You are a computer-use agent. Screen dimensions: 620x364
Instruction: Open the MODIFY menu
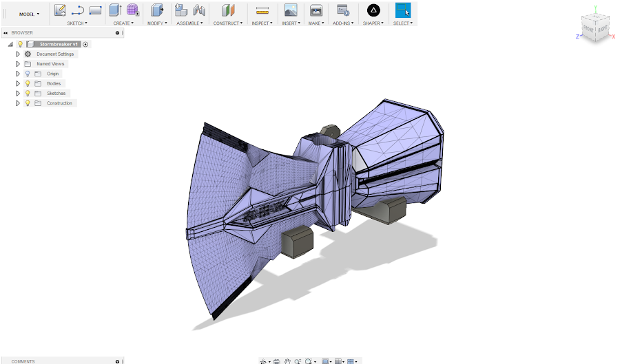157,23
